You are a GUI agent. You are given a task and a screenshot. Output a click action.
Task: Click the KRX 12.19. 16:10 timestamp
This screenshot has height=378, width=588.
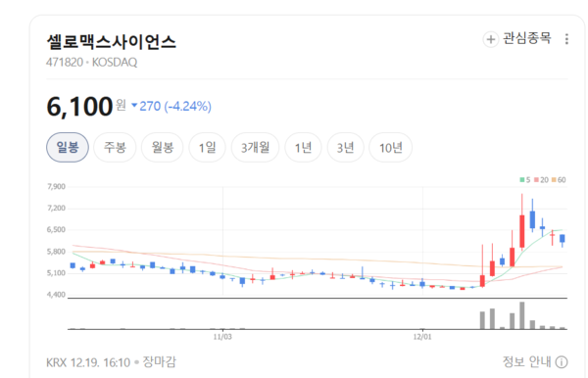click(x=88, y=362)
